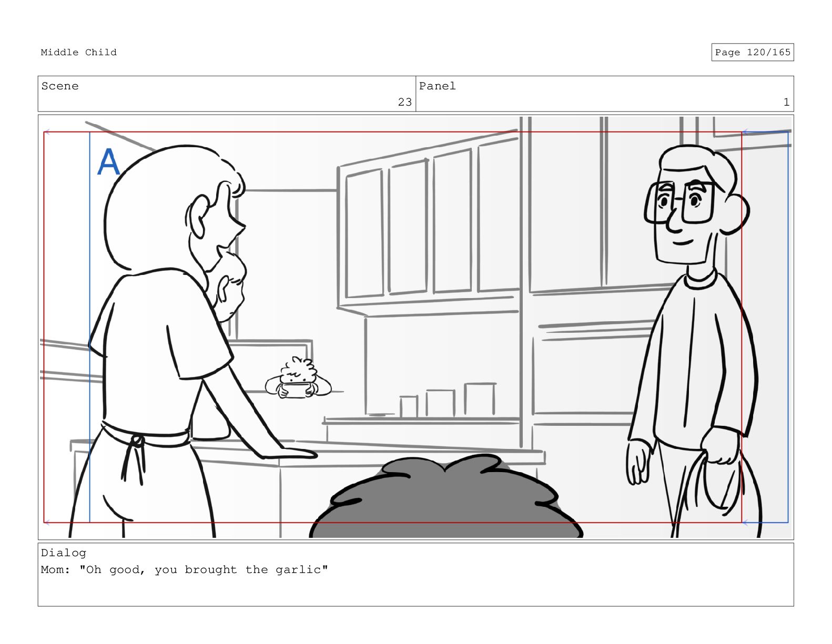Click the storyboard panel drawing
This screenshot has width=832, height=644.
click(415, 327)
